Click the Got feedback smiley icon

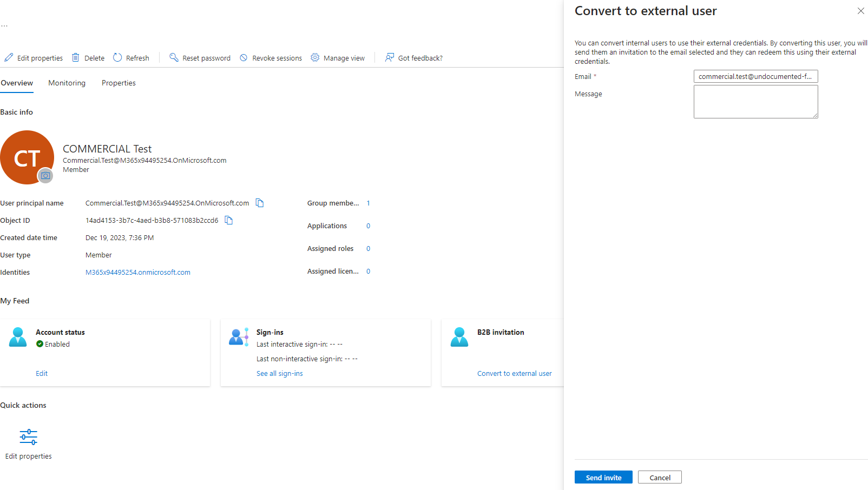click(x=390, y=57)
